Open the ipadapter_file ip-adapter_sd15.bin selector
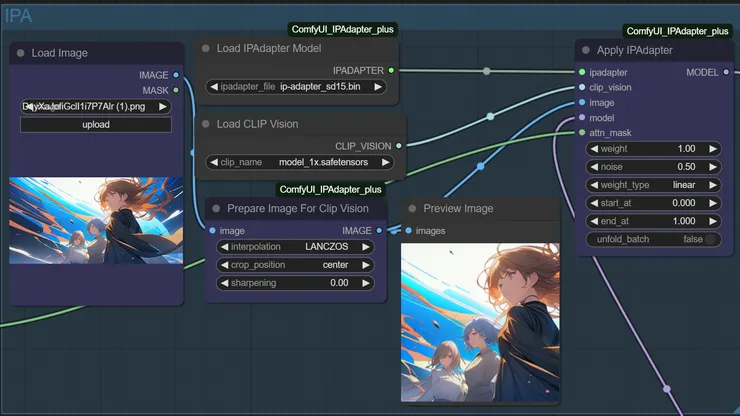 (x=296, y=86)
